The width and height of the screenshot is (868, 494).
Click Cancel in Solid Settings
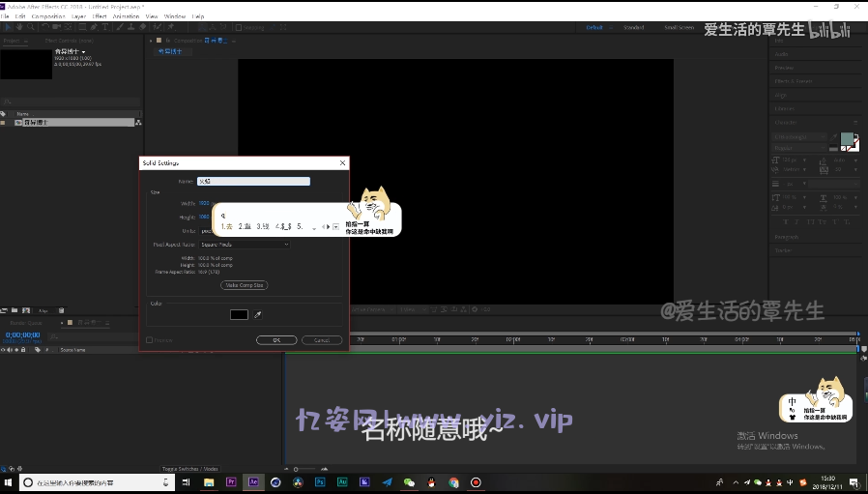pyautogui.click(x=322, y=340)
